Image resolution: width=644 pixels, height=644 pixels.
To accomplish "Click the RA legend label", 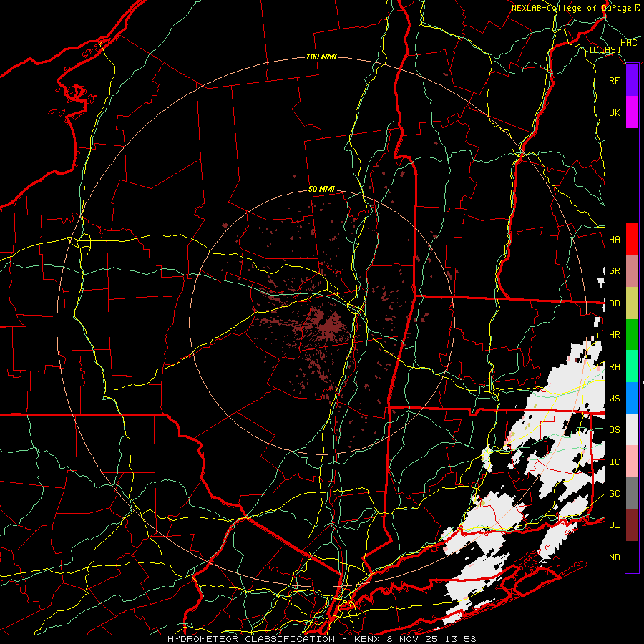I will 614,366.
